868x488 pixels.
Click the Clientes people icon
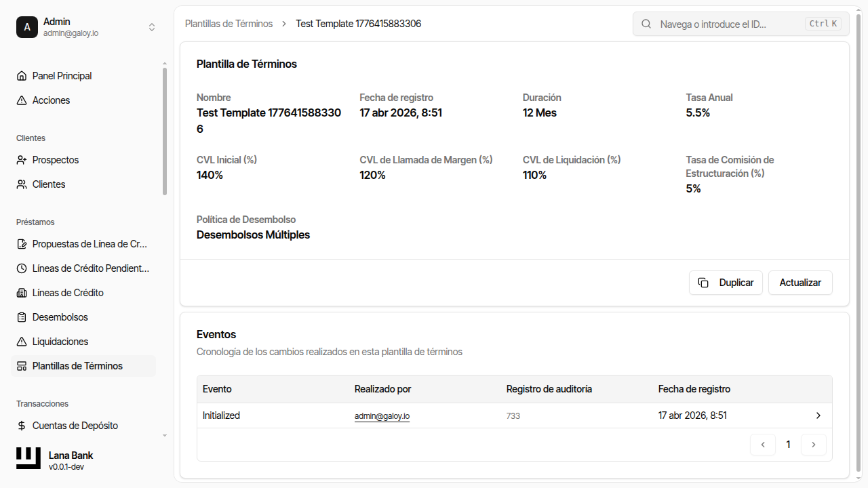pos(22,184)
